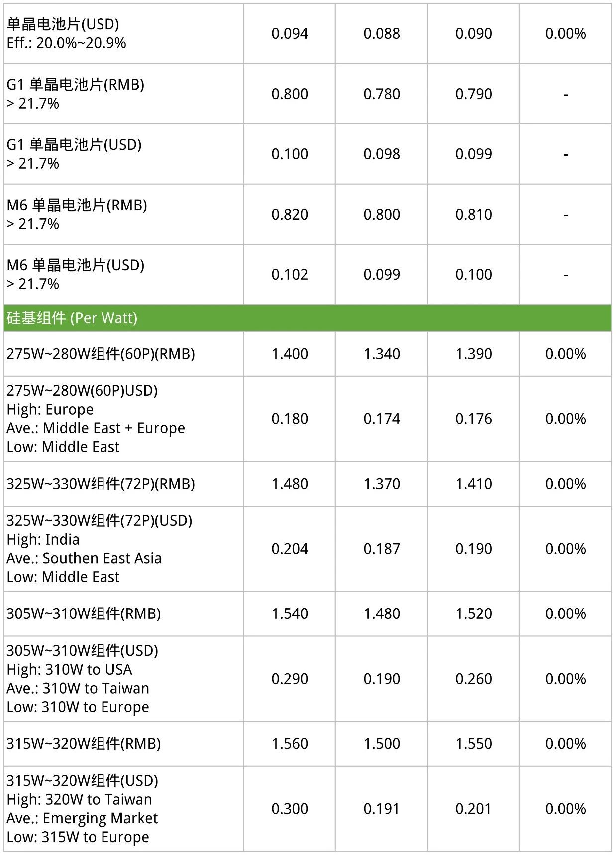Select the 1.400 high price cell
616x855 pixels.
click(290, 354)
